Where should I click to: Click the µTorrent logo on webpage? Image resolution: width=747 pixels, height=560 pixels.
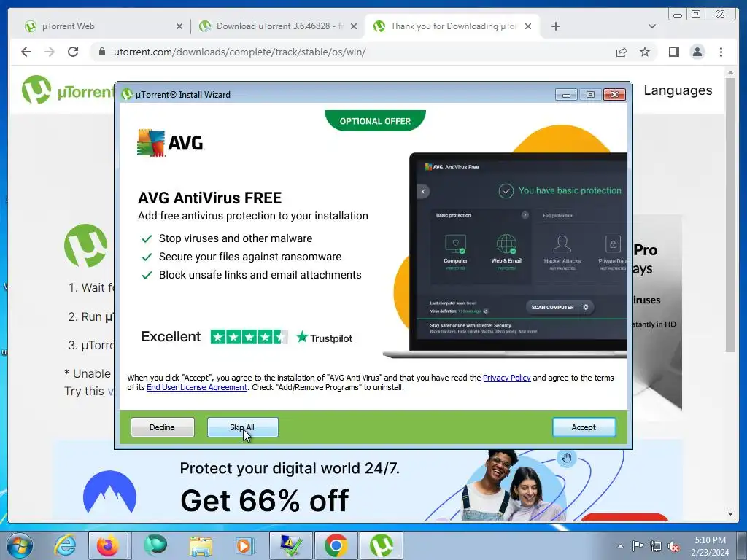(66, 90)
